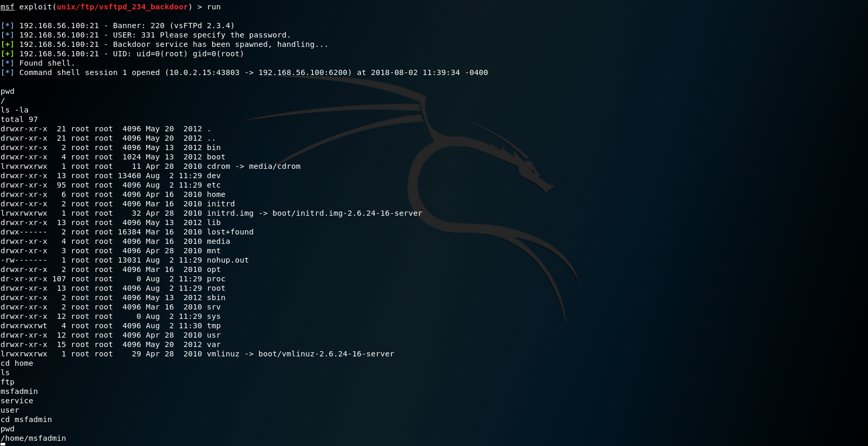Image resolution: width=868 pixels, height=446 pixels.
Task: Click the 'initrd' directory entry
Action: coord(221,204)
